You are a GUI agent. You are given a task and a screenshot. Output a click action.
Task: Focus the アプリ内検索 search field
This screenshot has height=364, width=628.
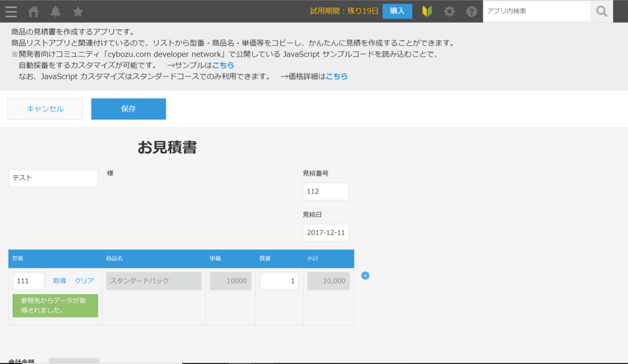click(x=537, y=11)
